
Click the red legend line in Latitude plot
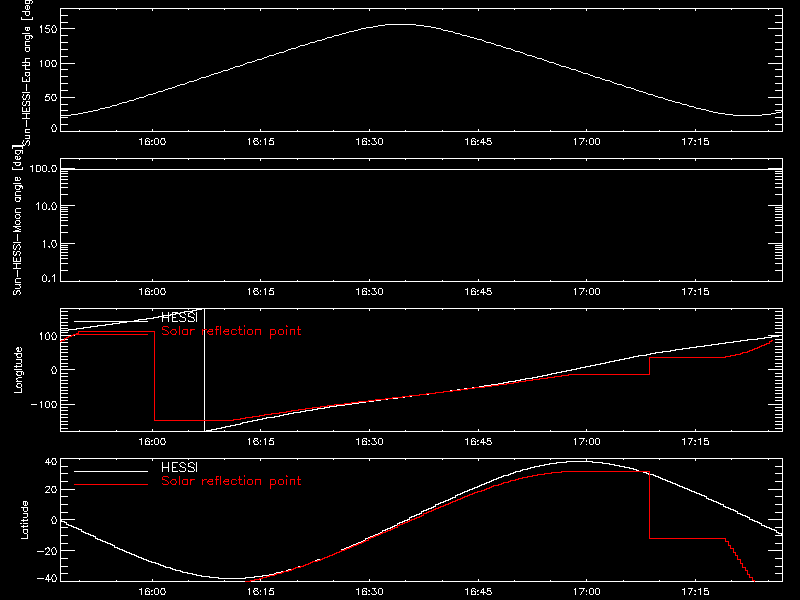111,484
